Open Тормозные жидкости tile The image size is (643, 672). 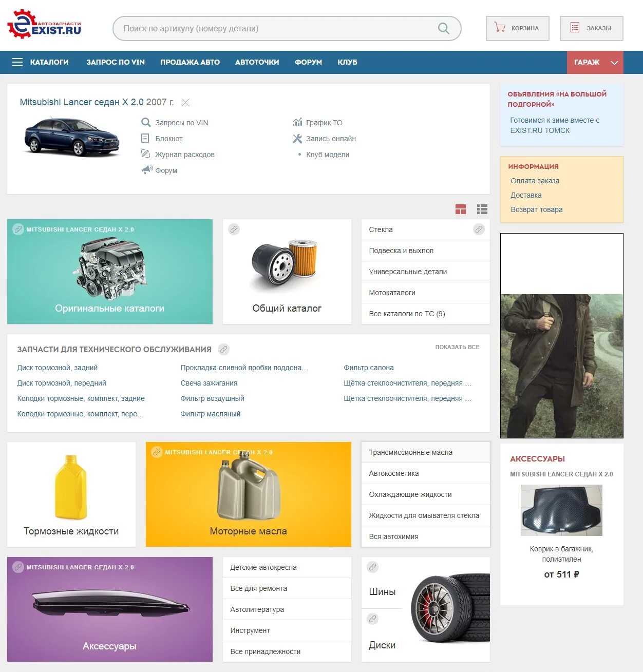tap(71, 494)
